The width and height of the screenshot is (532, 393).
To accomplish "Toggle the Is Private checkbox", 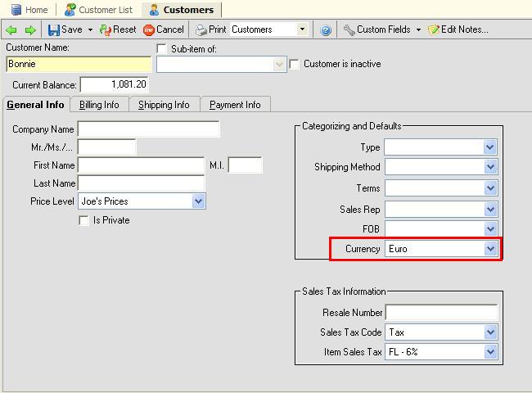I will (x=83, y=220).
